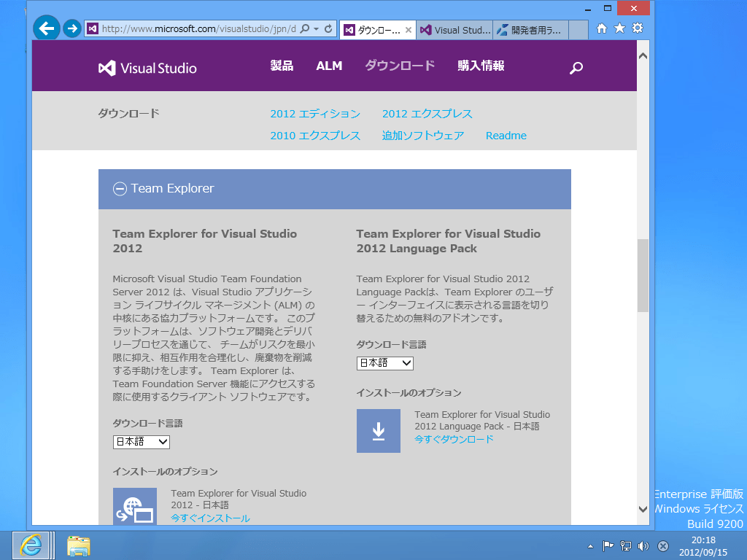Image resolution: width=747 pixels, height=560 pixels.
Task: Click 今すぐインストール link
Action: pyautogui.click(x=210, y=518)
